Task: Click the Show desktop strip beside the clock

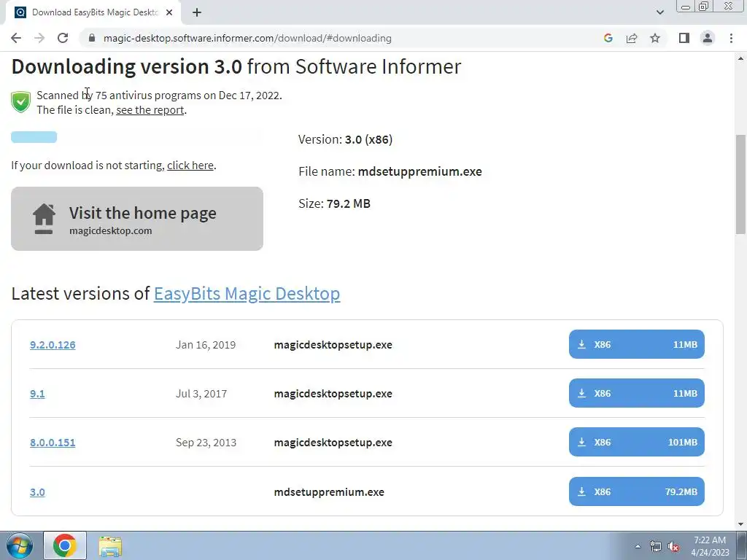Action: click(742, 545)
